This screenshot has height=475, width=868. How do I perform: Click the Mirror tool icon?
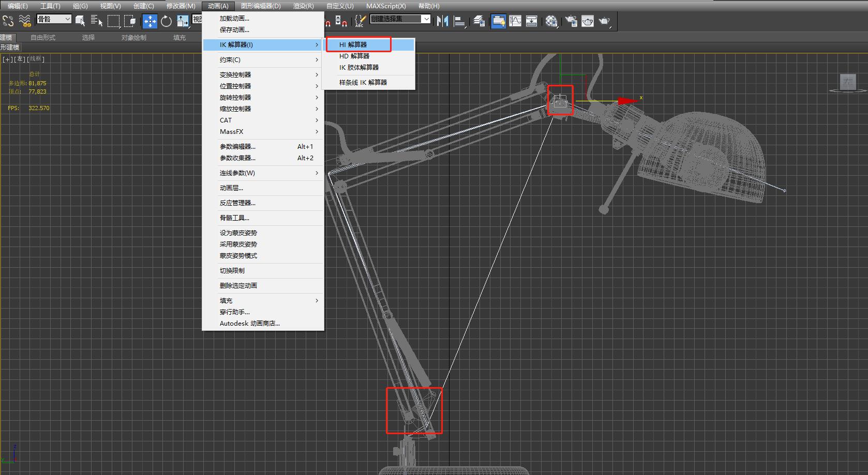coord(442,21)
